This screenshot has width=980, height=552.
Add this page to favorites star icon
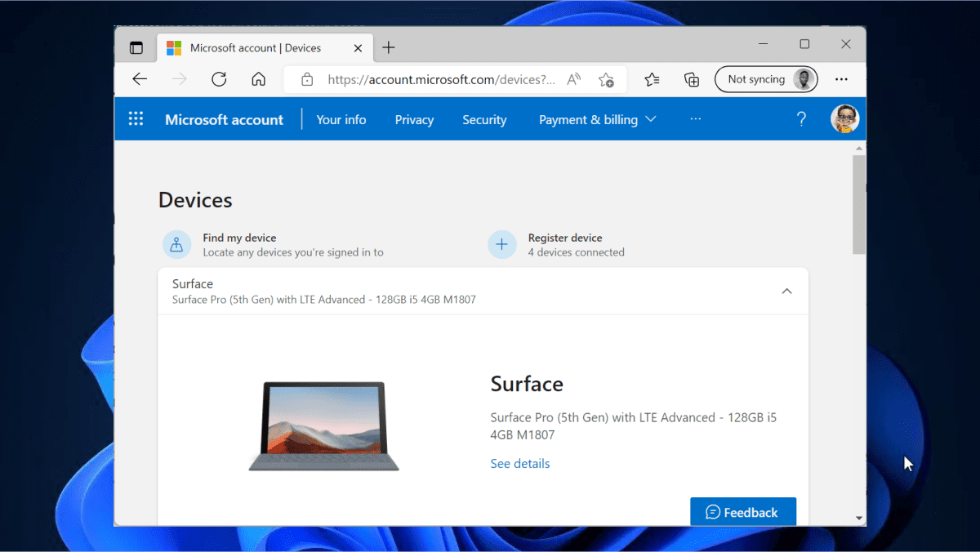606,79
